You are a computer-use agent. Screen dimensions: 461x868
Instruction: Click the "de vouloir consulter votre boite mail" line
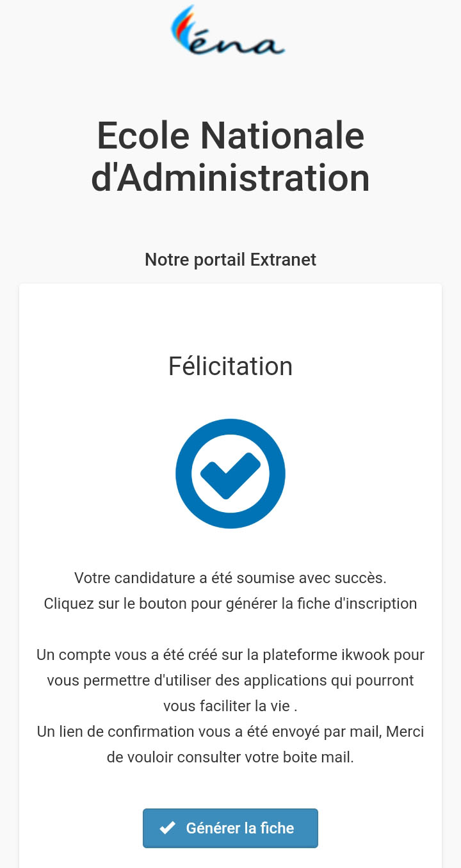(230, 757)
